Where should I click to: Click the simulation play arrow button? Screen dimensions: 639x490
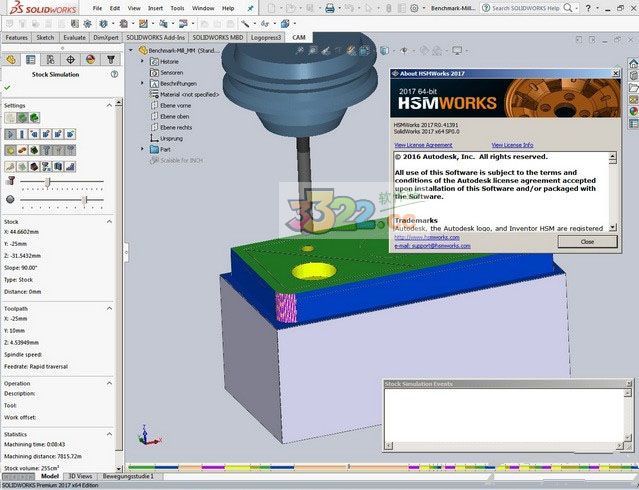pos(10,134)
